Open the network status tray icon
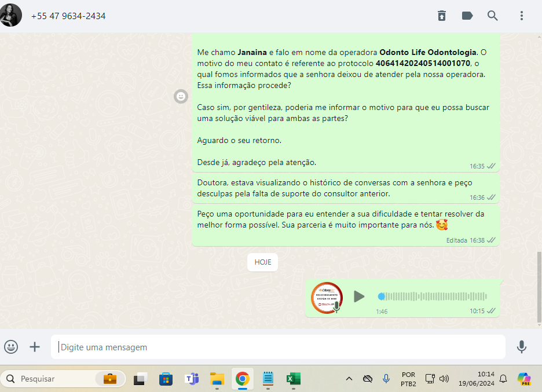This screenshot has width=542, height=392. tap(430, 379)
